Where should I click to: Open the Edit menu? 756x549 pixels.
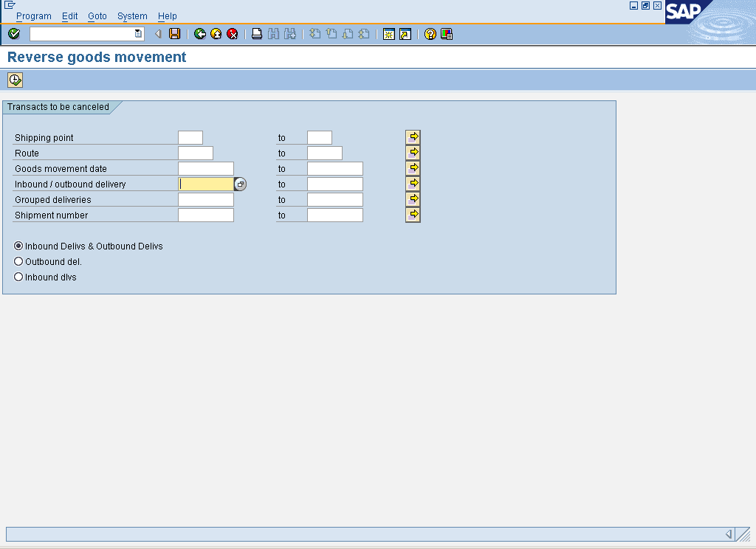(x=69, y=16)
